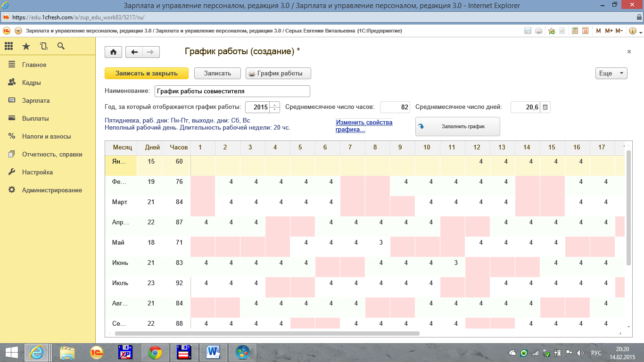644x362 pixels.
Task: Launch Google Chrome from taskbar
Action: [155, 352]
